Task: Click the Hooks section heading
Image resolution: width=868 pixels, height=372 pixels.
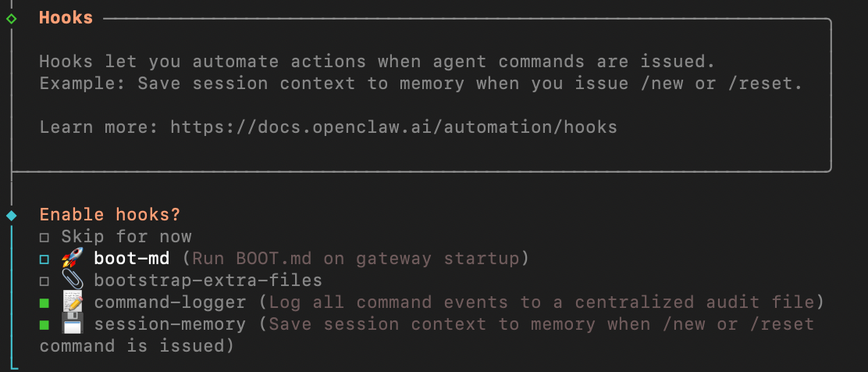Action: tap(66, 18)
